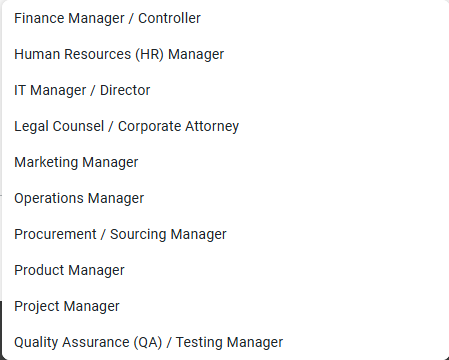Viewport: 449px width, 360px height.
Task: Click the (HR) text in Human Resources item
Action: (x=149, y=54)
